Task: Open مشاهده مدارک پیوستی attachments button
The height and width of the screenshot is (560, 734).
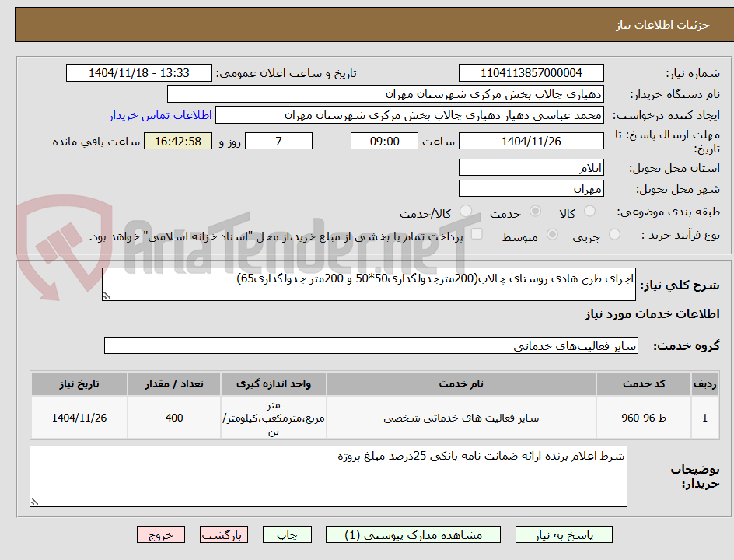Action: tap(413, 534)
